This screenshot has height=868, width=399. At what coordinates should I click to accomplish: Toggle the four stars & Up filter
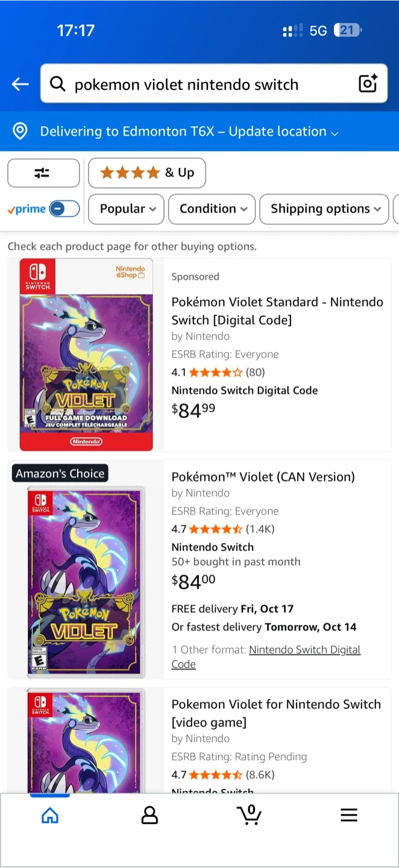coord(146,173)
